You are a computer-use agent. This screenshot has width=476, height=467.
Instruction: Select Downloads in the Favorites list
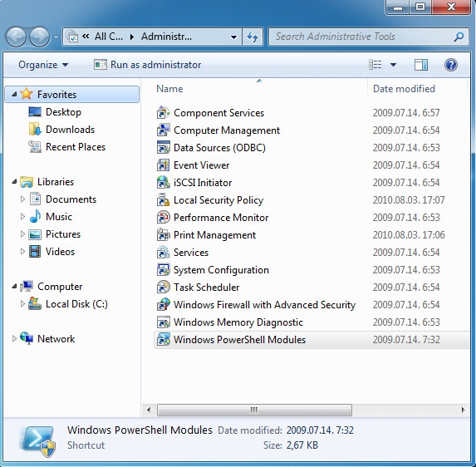(x=70, y=130)
